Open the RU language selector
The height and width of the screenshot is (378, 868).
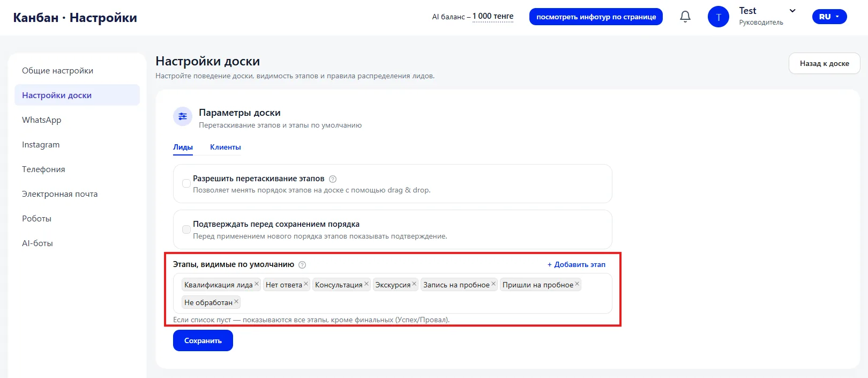pyautogui.click(x=829, y=17)
